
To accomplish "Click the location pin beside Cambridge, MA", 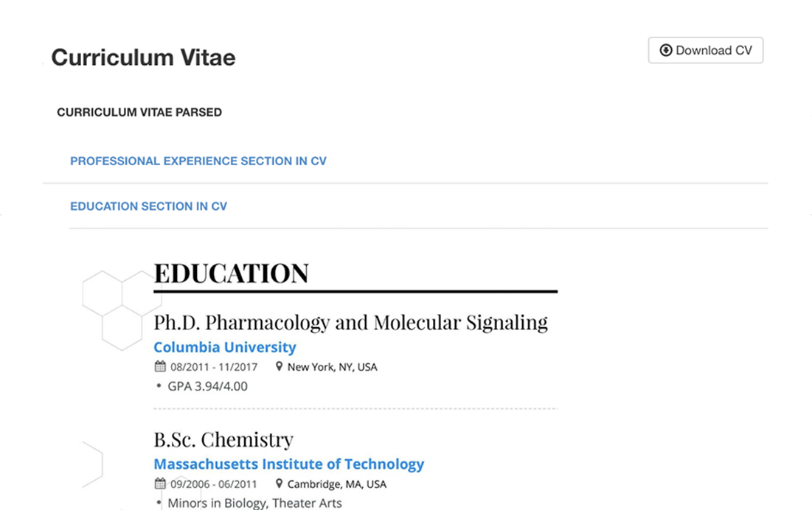I will click(280, 484).
